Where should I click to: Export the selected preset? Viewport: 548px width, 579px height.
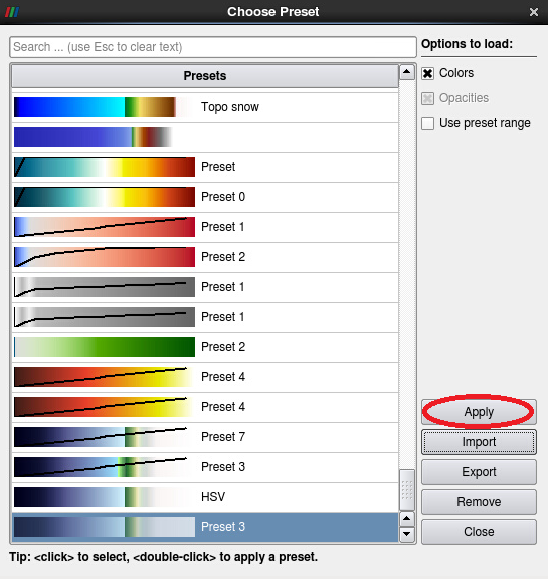tap(479, 472)
